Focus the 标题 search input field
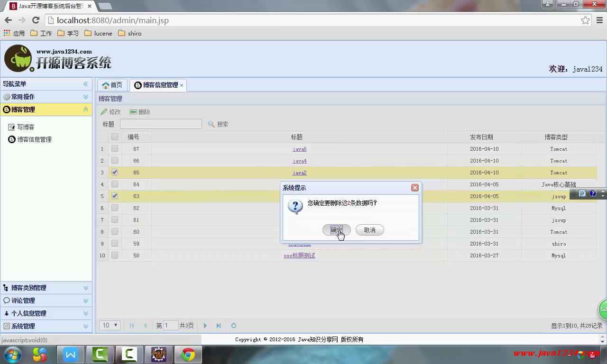Viewport: 607px width, 364px height. [161, 124]
